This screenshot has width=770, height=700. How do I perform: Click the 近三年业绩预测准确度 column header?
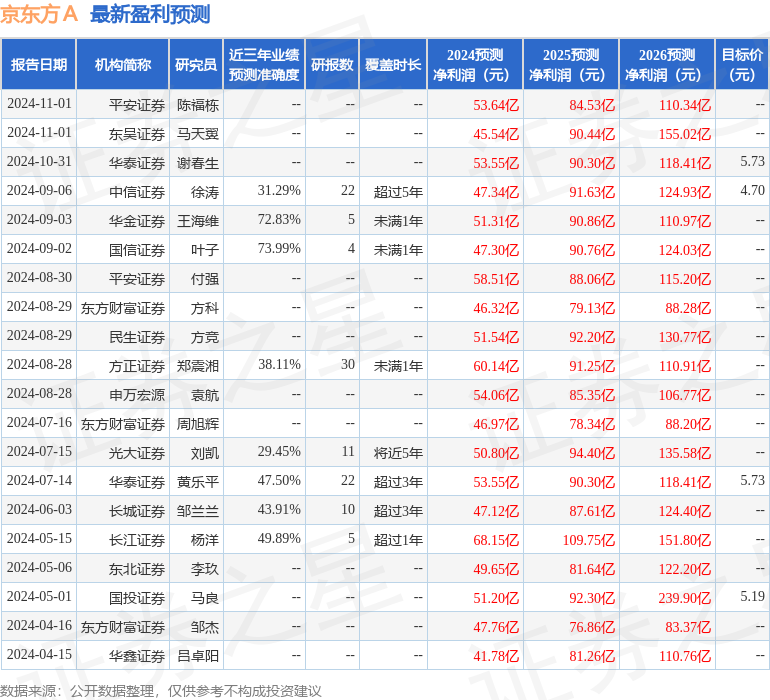[264, 64]
